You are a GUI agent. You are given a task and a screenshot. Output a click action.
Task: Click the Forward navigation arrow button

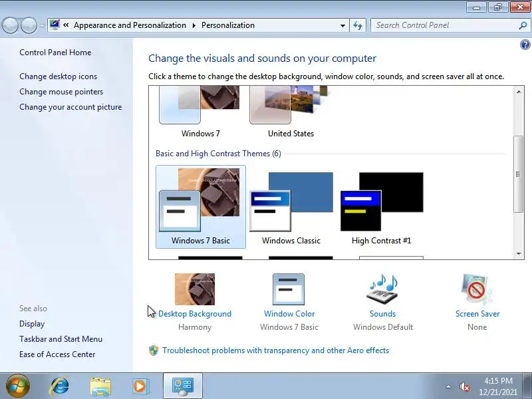pyautogui.click(x=29, y=25)
